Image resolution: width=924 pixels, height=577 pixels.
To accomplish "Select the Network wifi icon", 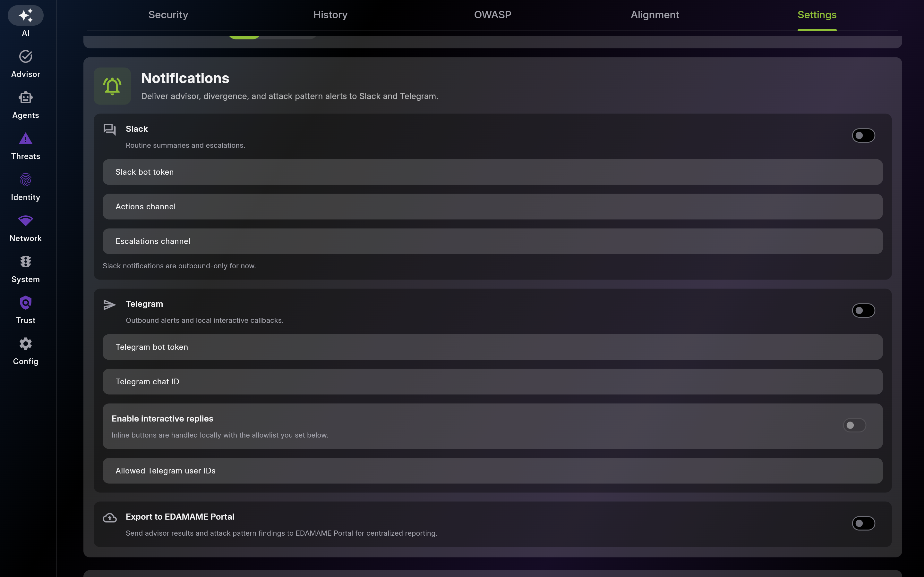I will [x=26, y=221].
